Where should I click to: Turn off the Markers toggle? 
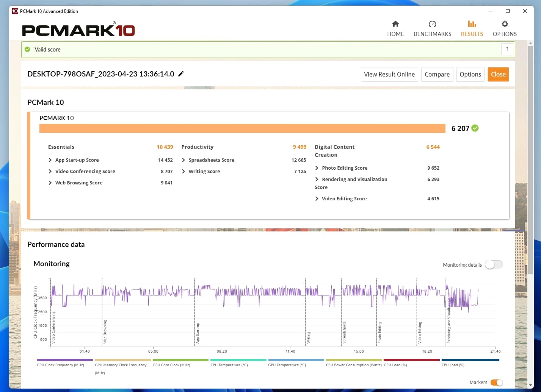coord(496,383)
